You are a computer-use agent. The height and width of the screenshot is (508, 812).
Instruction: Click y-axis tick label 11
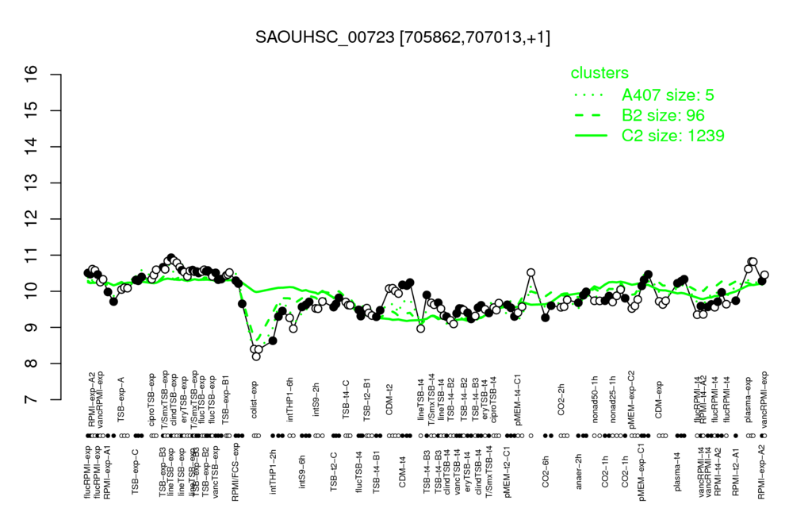(x=31, y=255)
